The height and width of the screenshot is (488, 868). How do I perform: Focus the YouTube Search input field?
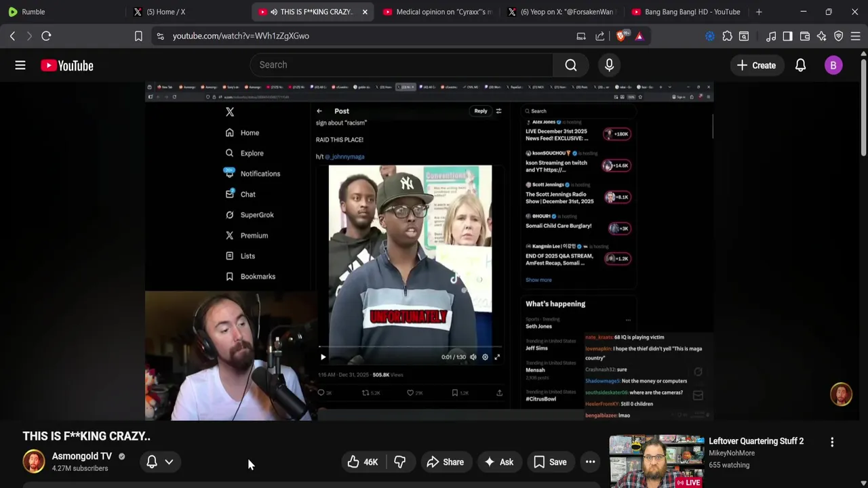pyautogui.click(x=401, y=65)
